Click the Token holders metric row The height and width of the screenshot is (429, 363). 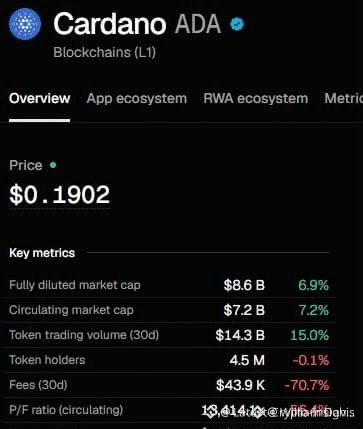pyautogui.click(x=169, y=360)
